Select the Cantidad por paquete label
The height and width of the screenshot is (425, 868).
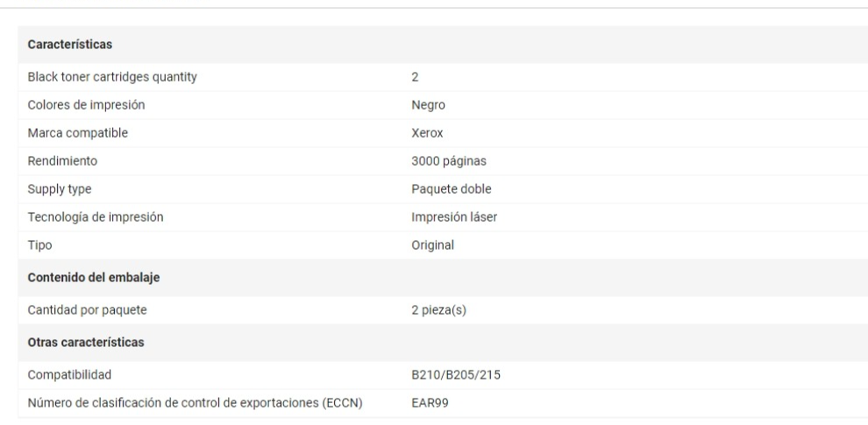pyautogui.click(x=88, y=310)
